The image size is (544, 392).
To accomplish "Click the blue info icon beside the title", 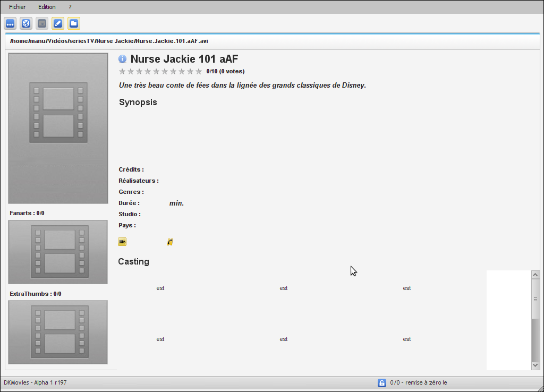I will (x=123, y=58).
